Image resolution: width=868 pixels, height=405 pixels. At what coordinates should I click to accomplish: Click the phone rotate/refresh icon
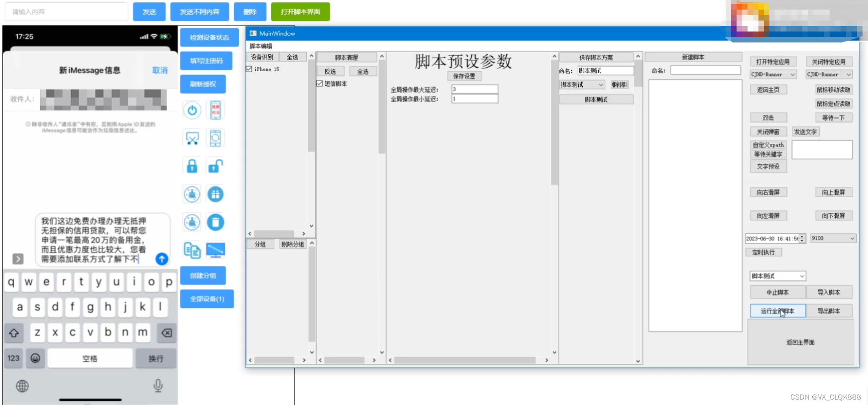click(215, 138)
